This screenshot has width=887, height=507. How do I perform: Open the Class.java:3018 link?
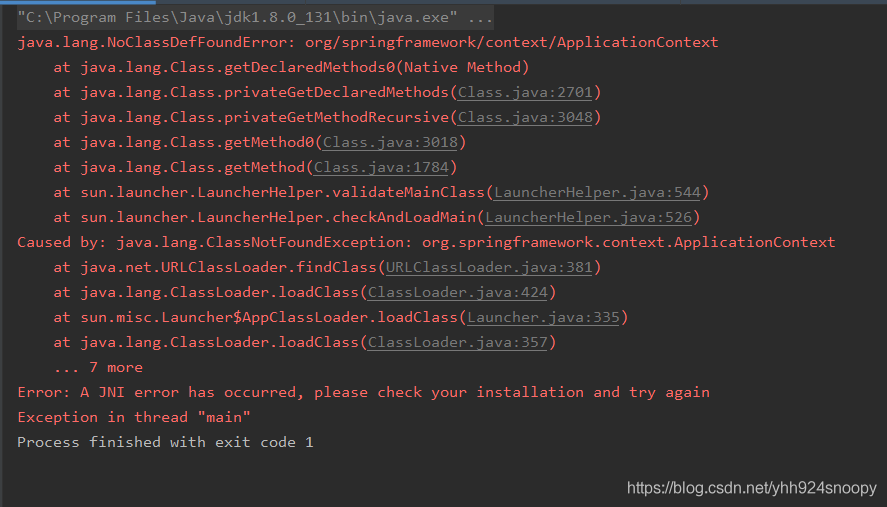pyautogui.click(x=390, y=142)
